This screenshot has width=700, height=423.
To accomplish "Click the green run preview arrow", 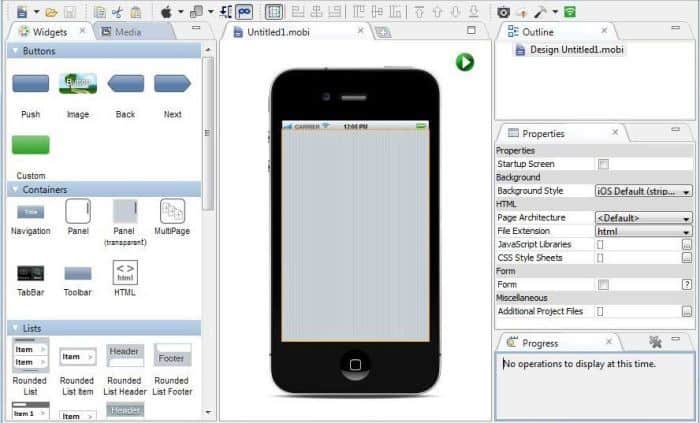I will click(465, 62).
